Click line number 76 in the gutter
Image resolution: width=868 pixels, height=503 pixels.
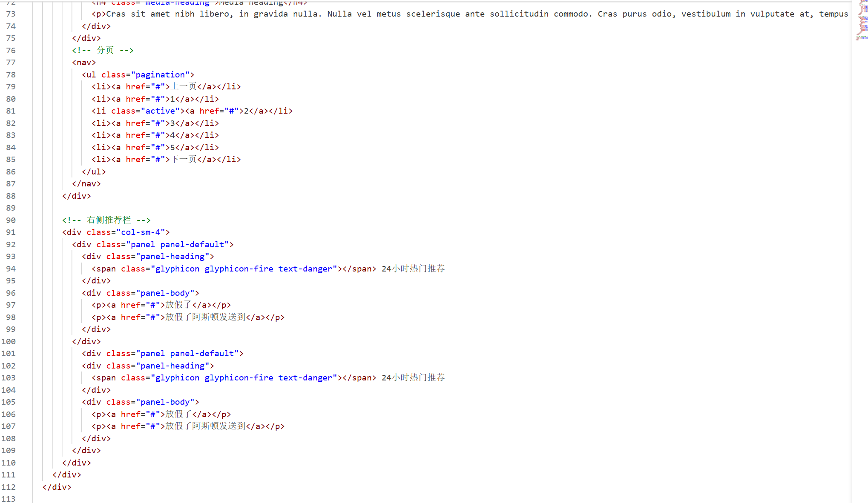pyautogui.click(x=11, y=50)
